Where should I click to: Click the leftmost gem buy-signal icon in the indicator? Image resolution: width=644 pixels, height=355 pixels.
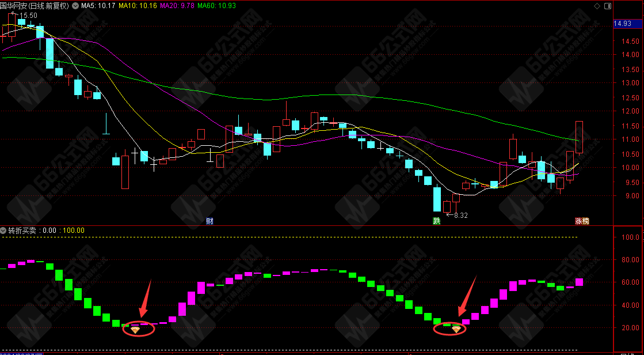[135, 330]
